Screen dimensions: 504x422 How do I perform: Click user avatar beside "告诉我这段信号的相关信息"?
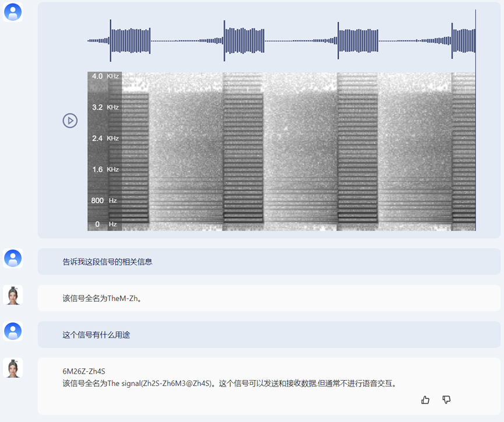13,258
